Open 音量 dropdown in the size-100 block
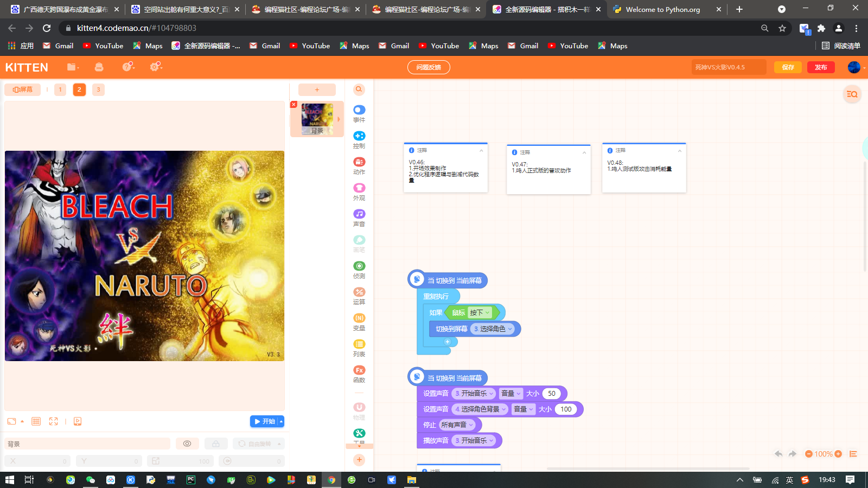 pyautogui.click(x=524, y=409)
